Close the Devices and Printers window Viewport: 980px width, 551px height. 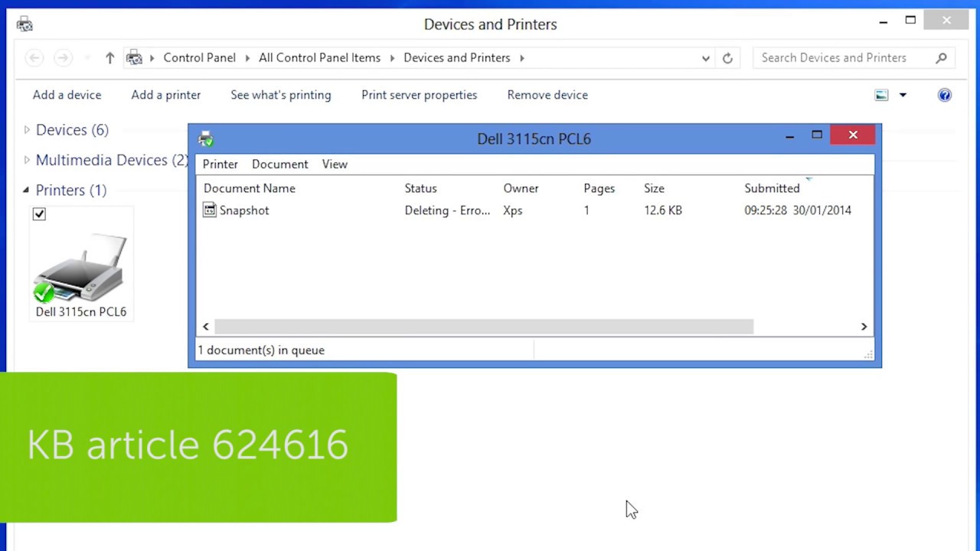click(x=946, y=21)
